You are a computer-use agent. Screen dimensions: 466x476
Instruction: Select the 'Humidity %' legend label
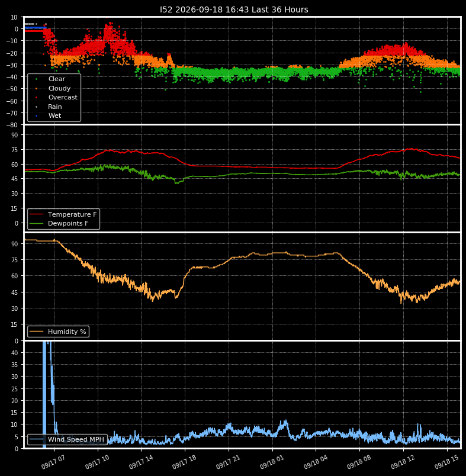[x=67, y=332]
